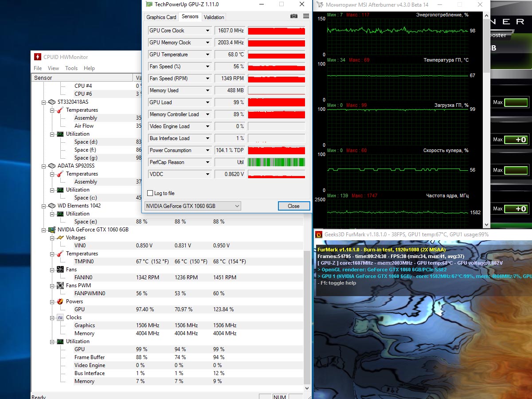Click the Clocks node icon

click(x=60, y=317)
